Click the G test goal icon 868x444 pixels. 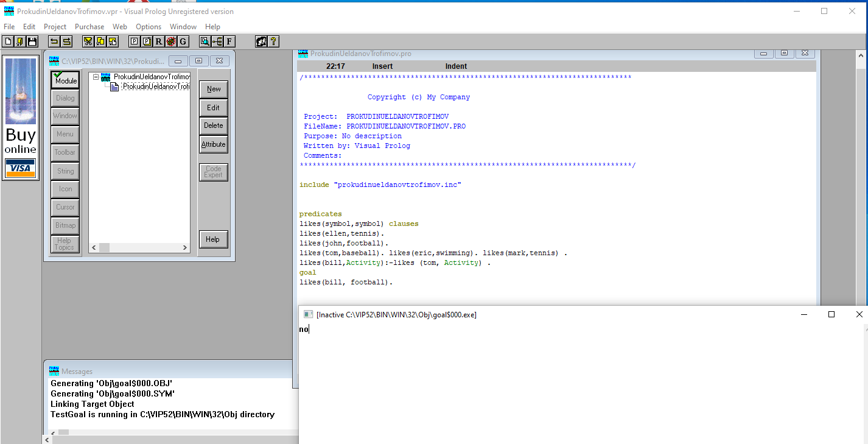click(183, 41)
